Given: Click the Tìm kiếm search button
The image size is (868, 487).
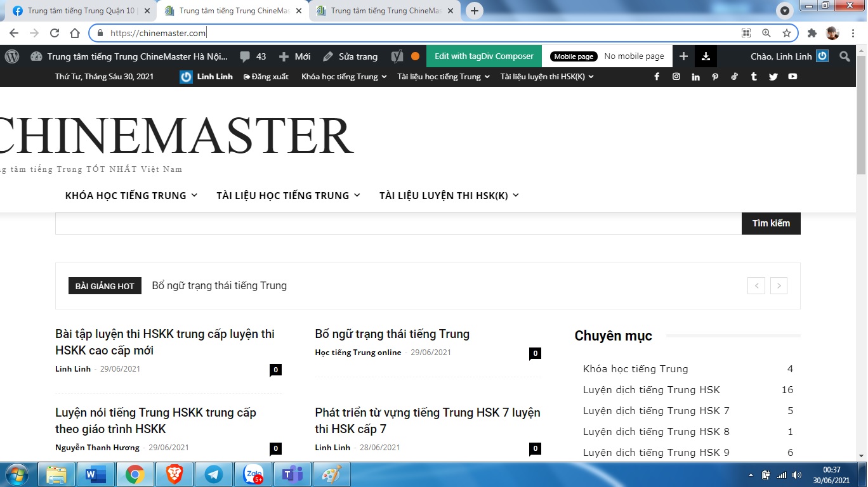Looking at the screenshot, I should (x=771, y=223).
